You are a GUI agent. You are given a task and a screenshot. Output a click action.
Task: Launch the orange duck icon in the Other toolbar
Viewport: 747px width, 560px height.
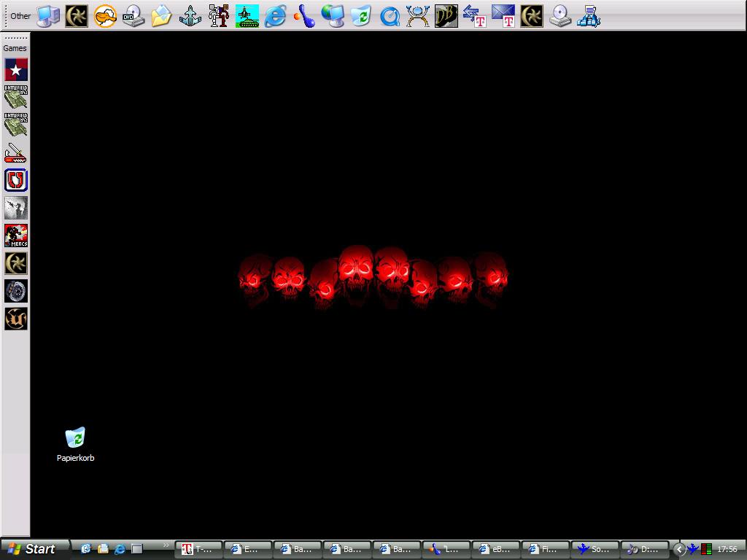click(x=105, y=16)
